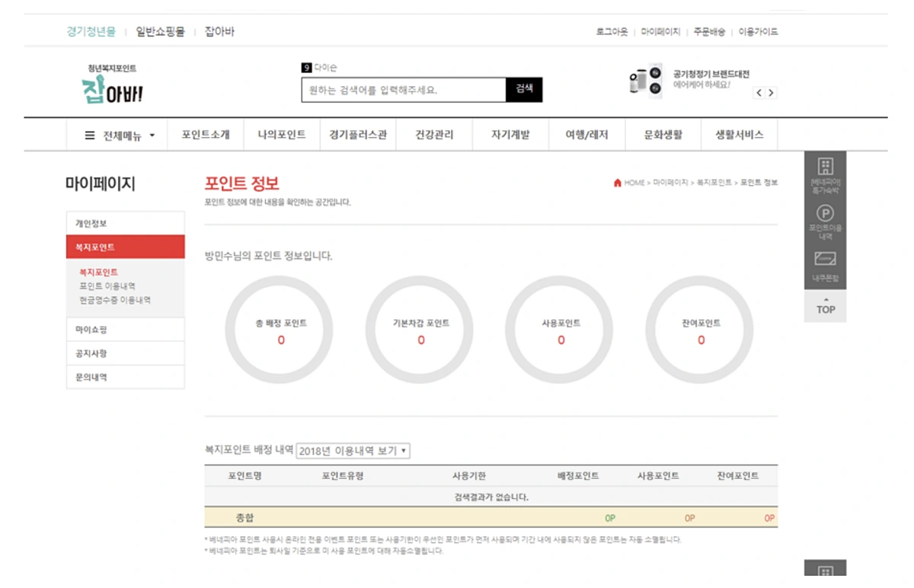Click the next arrow on banner carousel
This screenshot has width=914, height=588.
point(771,92)
